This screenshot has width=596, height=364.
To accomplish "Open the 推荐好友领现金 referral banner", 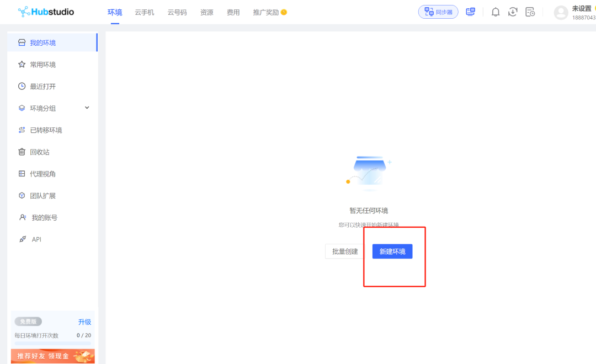I will (x=52, y=356).
